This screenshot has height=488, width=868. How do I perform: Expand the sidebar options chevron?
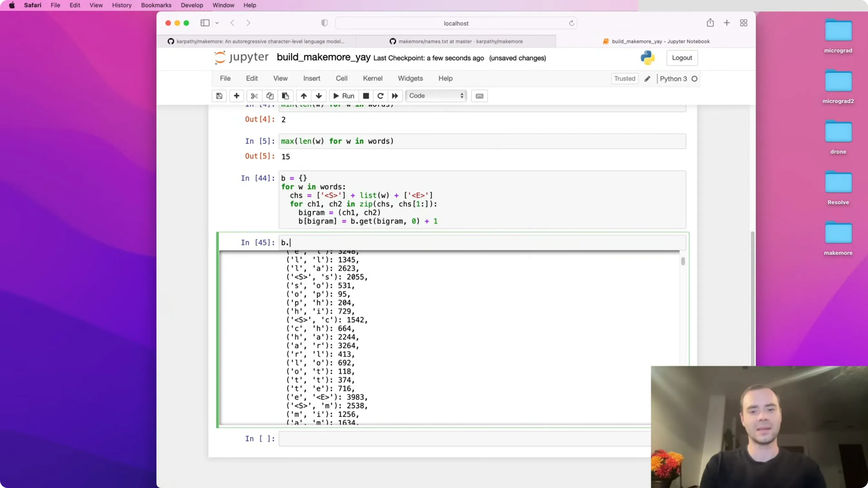(217, 23)
